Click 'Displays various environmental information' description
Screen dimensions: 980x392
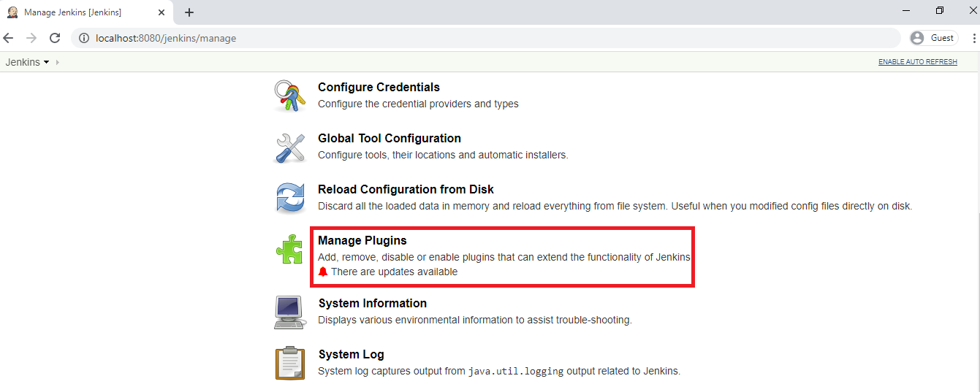coord(475,320)
